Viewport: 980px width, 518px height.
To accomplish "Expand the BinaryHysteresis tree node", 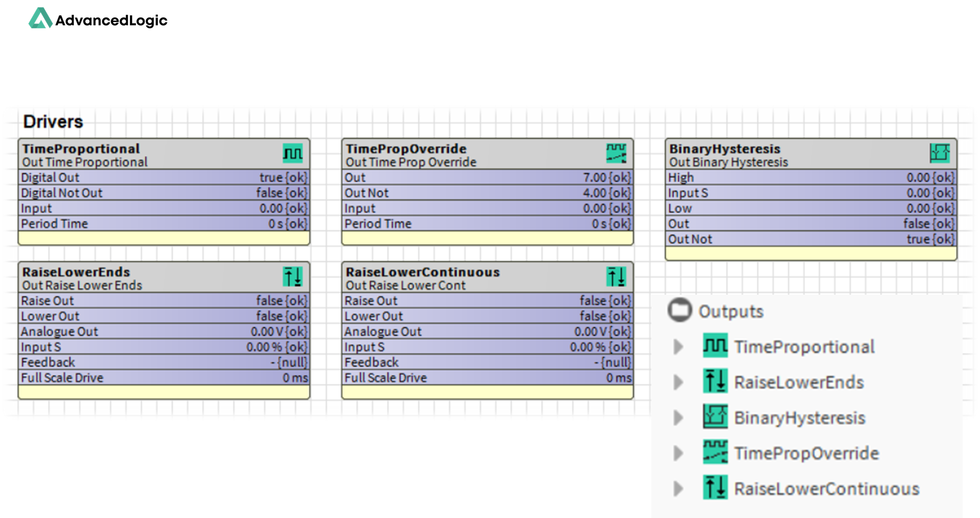I will click(678, 418).
